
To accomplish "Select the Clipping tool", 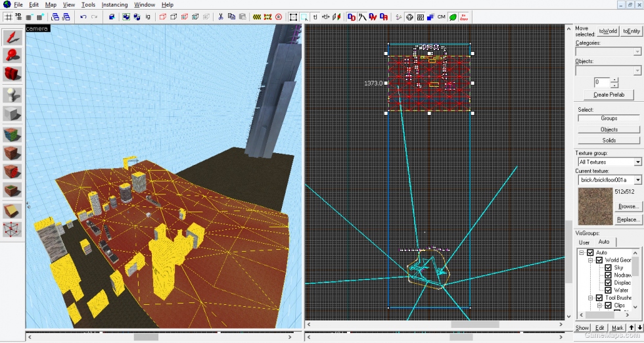I will (12, 211).
